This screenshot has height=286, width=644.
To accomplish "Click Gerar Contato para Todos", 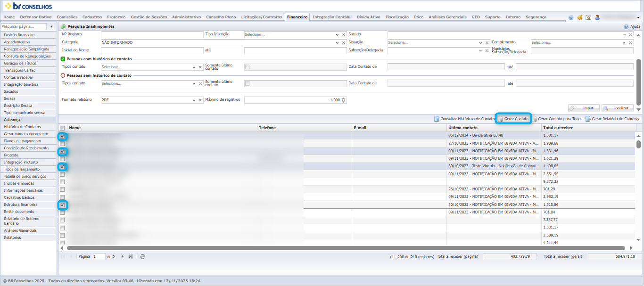I will tap(557, 119).
